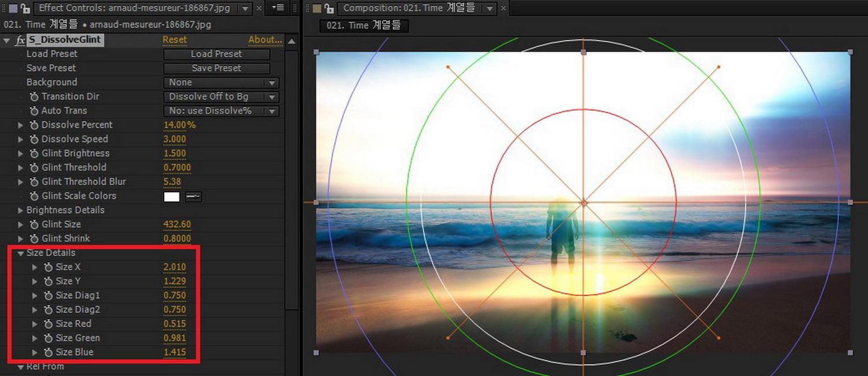Click the Size Red stopwatch icon
Image resolution: width=868 pixels, height=376 pixels.
point(49,324)
